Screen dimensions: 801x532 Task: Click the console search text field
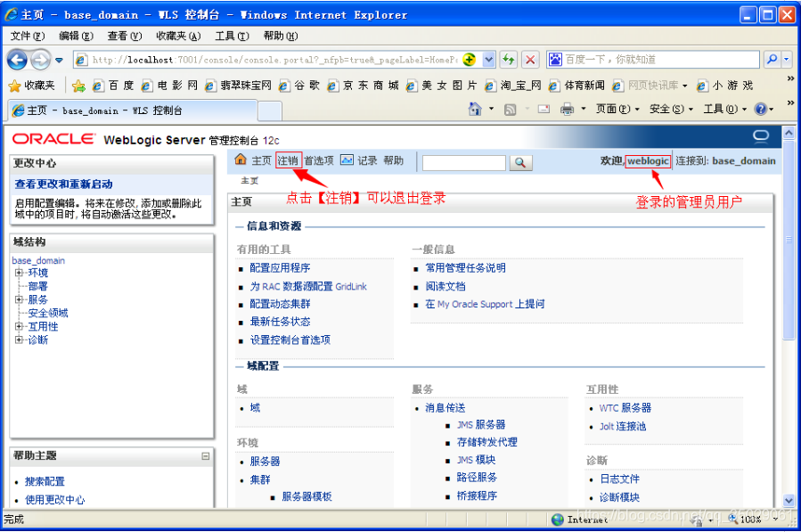coord(464,163)
